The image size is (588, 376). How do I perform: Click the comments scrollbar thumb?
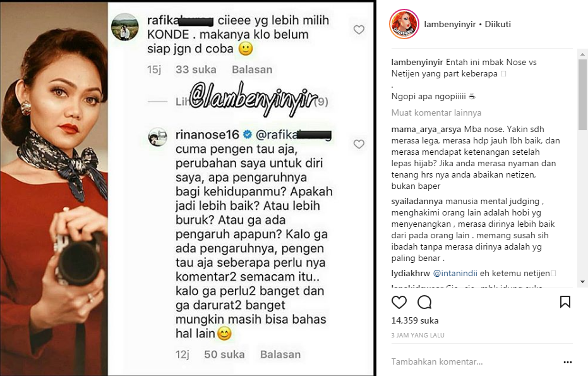pyautogui.click(x=582, y=95)
